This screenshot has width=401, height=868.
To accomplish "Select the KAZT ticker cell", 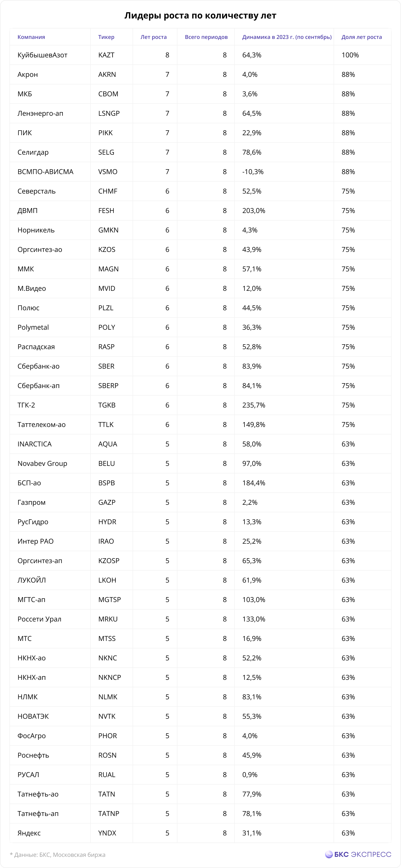I will coord(106,55).
